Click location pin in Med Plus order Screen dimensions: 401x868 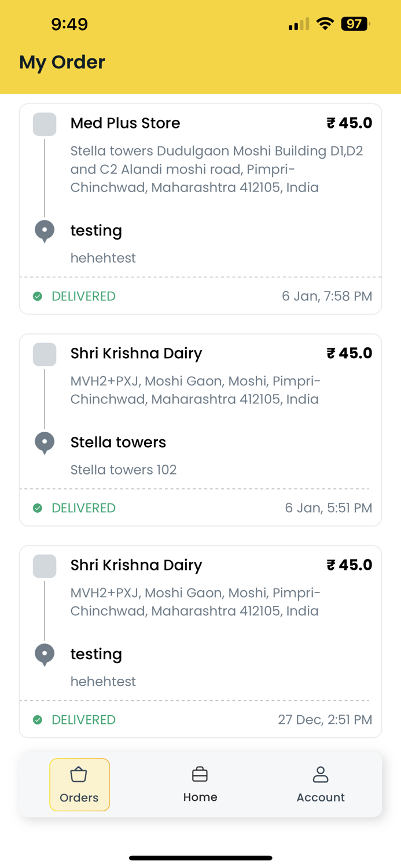[x=45, y=231]
